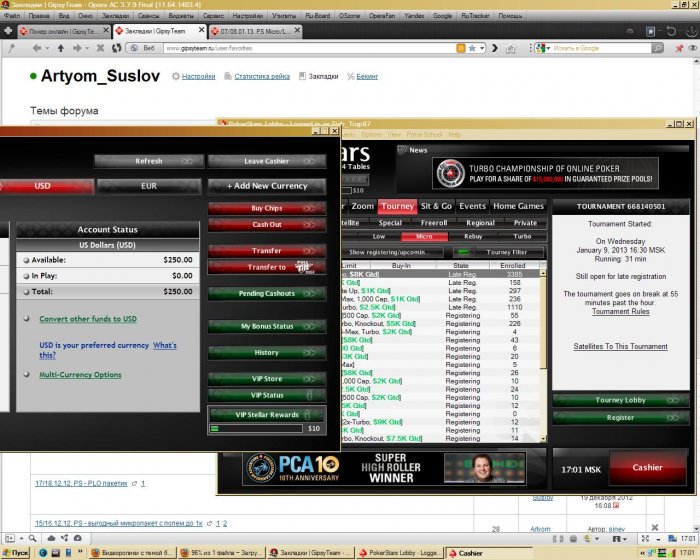Bookmark page with the address bar star

[472, 48]
